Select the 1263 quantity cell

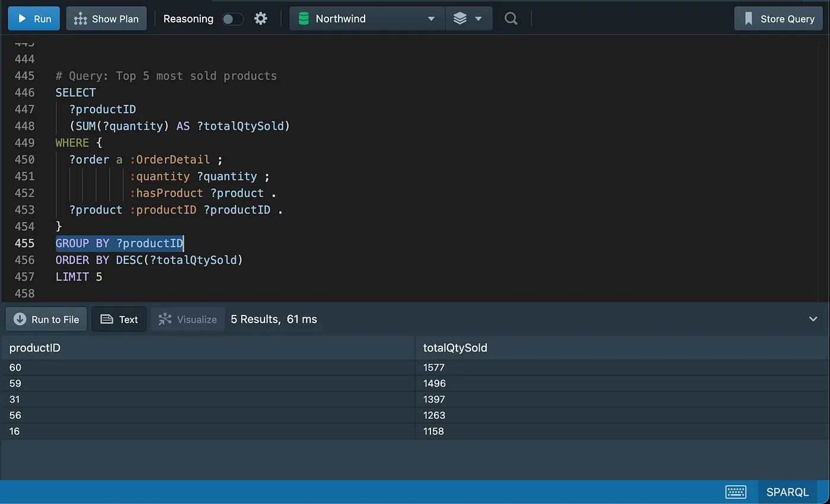(x=621, y=416)
